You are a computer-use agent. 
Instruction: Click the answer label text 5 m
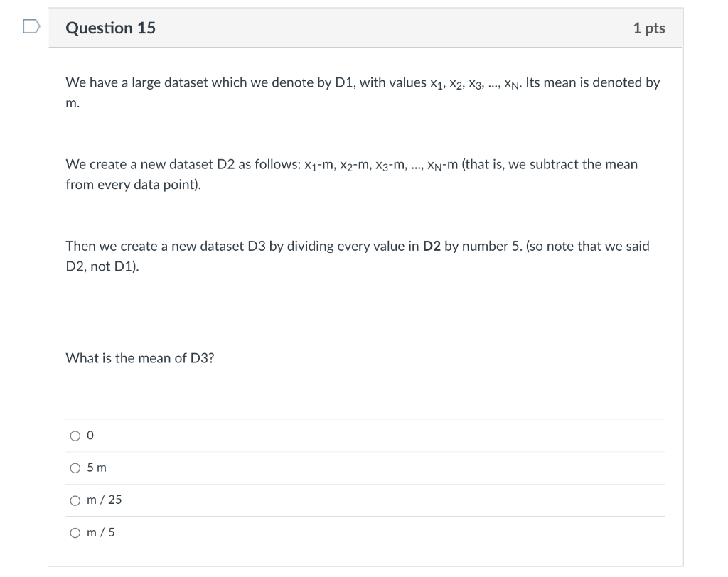point(97,468)
